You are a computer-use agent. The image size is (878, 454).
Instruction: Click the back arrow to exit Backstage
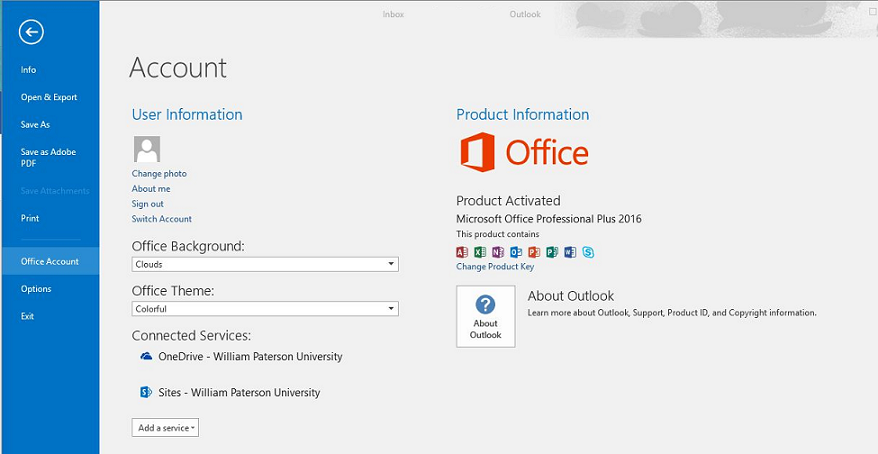point(31,33)
